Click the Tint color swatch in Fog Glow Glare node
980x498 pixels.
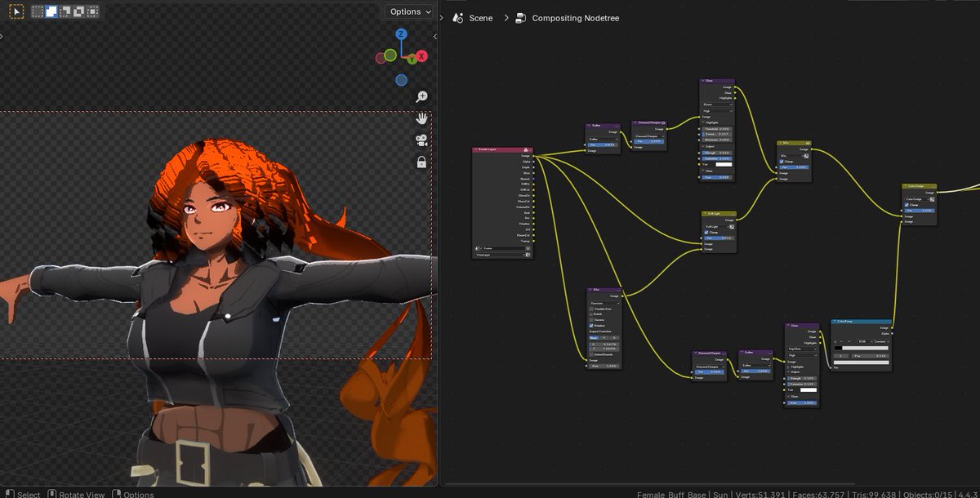click(808, 389)
